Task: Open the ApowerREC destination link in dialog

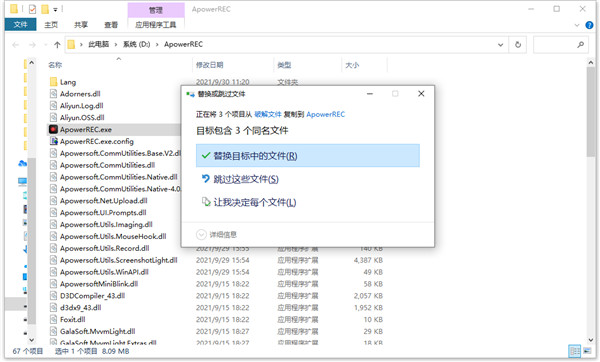Action: pyautogui.click(x=326, y=114)
